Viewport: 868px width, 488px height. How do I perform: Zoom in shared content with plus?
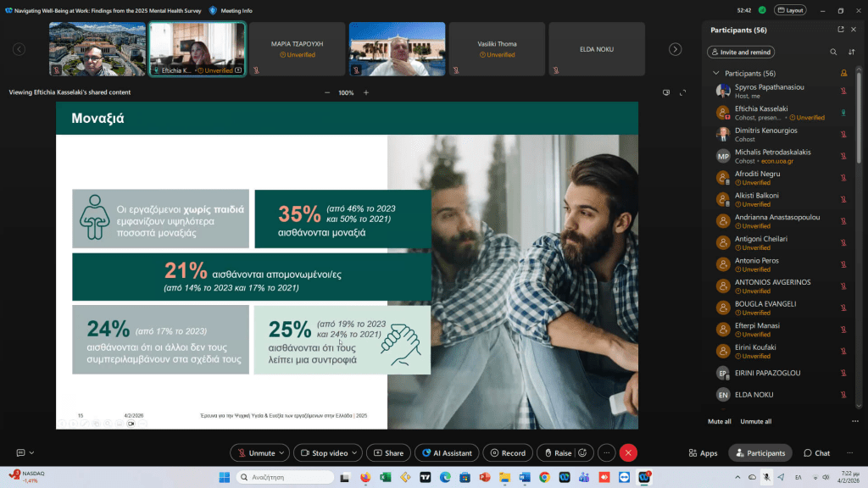(366, 92)
